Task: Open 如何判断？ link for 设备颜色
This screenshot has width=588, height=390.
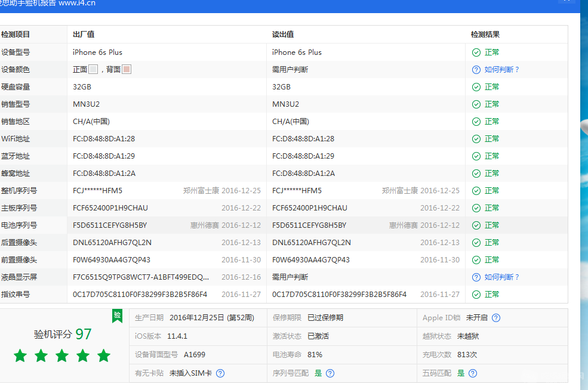Action: coord(501,70)
